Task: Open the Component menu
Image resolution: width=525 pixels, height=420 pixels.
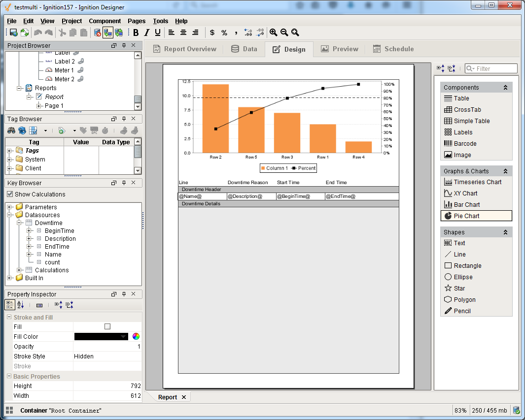Action: 105,21
